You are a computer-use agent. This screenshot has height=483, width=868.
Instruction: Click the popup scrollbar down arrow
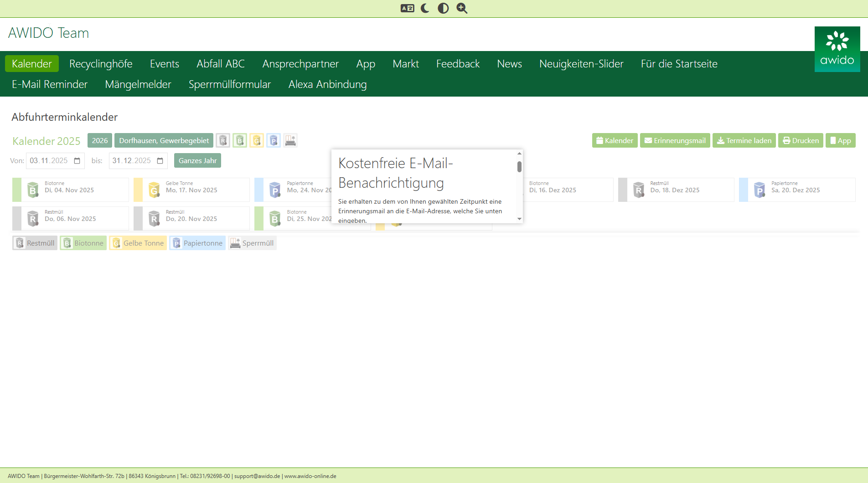point(519,219)
